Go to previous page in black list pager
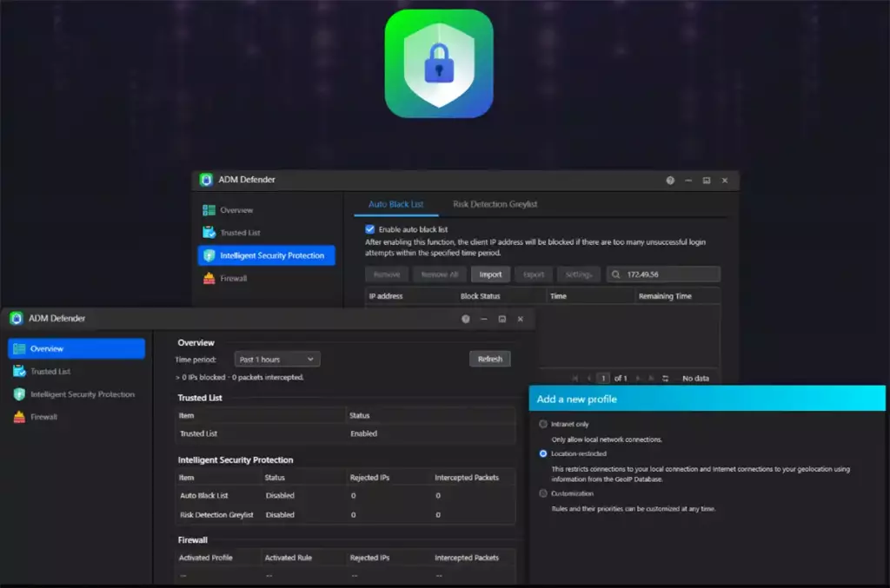The image size is (890, 588). [588, 378]
